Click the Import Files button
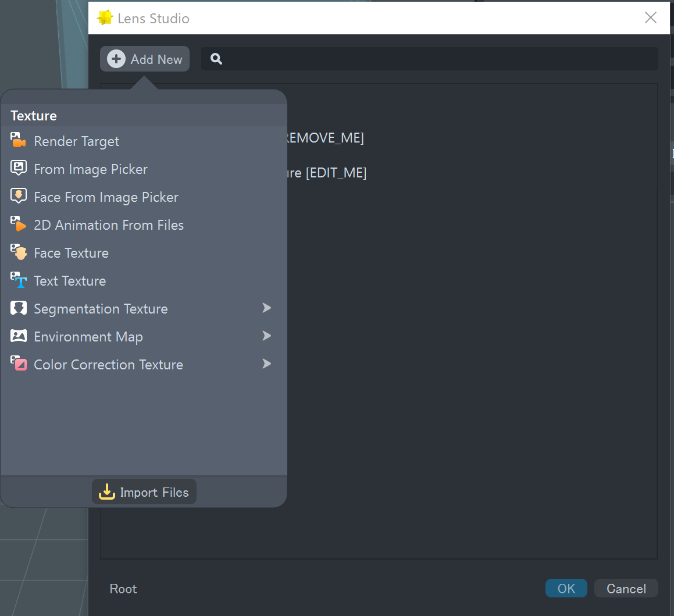Viewport: 674px width, 616px height. pos(144,492)
